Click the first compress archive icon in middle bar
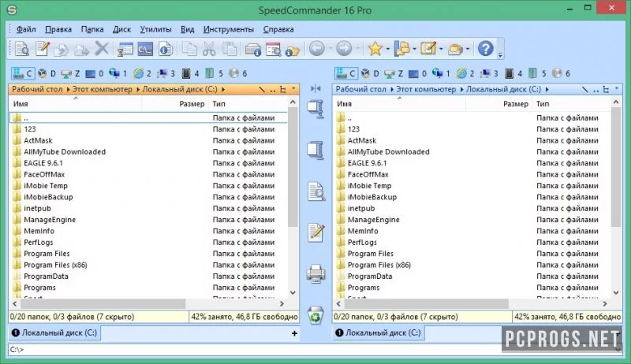The width and height of the screenshot is (631, 364). coord(315,110)
